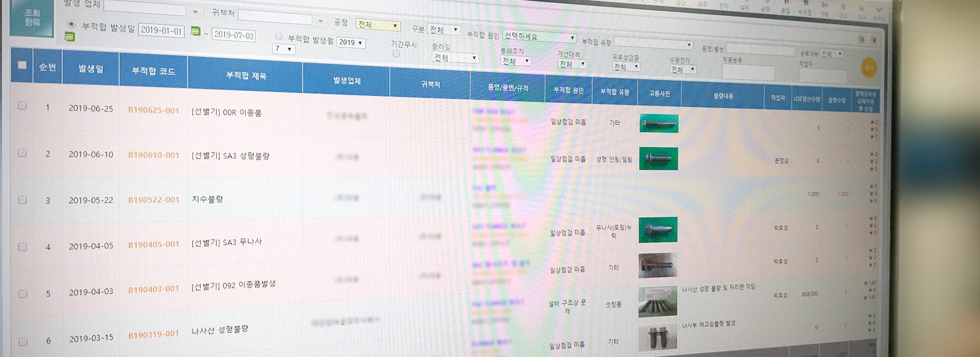Click the red X icon in the filter panel

(874, 40)
